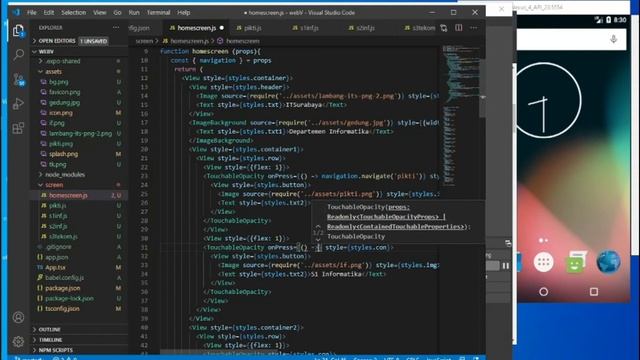Open the File menu
The height and width of the screenshot is (360, 640).
[x=32, y=13]
